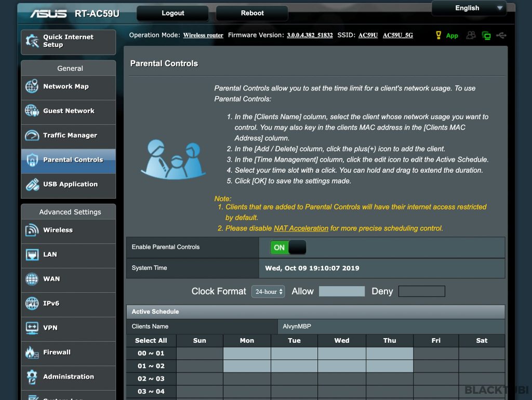
Task: Click the guest users status icon
Action: 471,35
